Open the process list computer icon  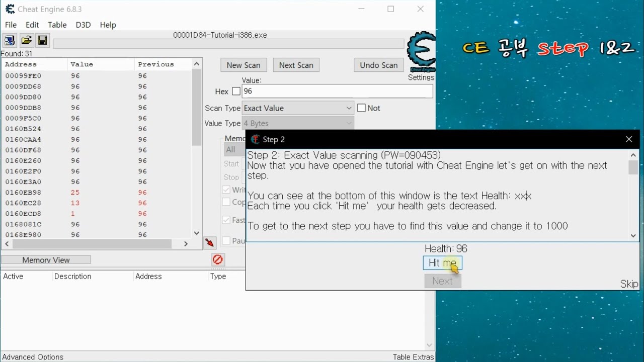click(10, 40)
